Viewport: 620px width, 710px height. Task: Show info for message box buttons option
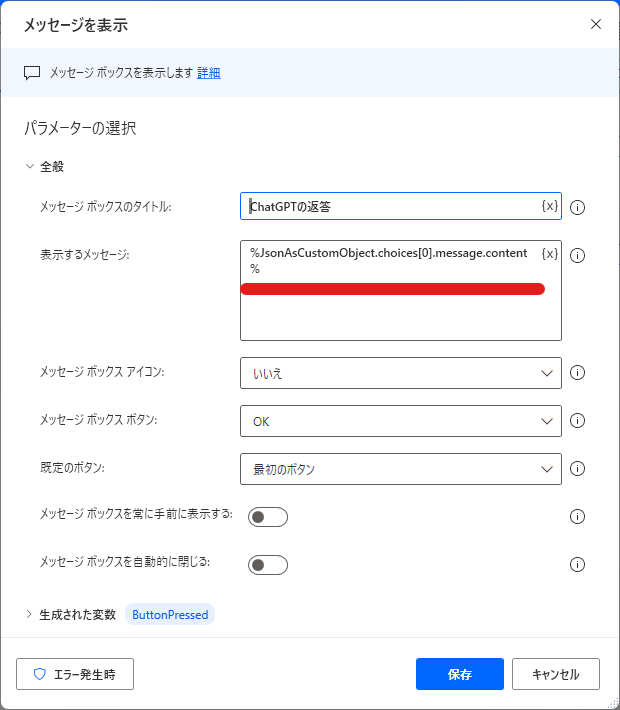coord(577,421)
